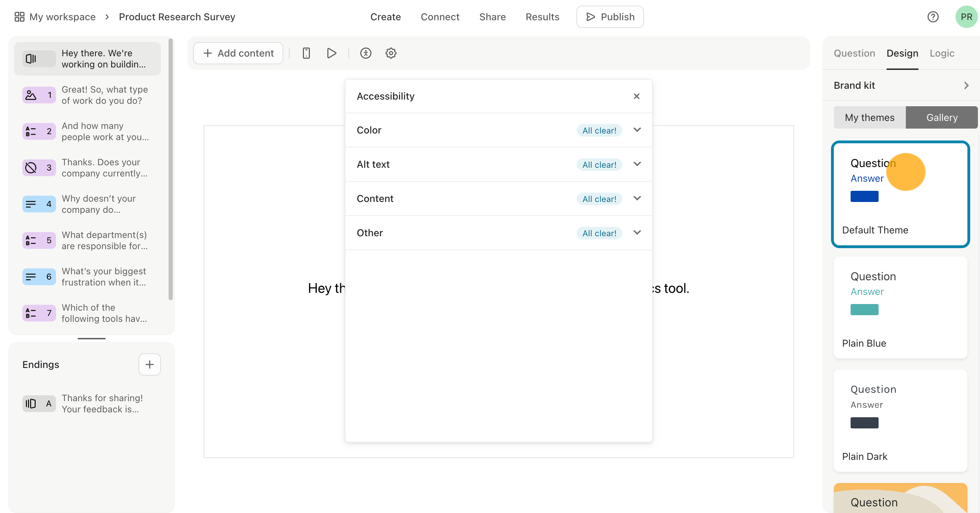Add a new ending with plus button
Viewport: 980px width, 513px height.
[x=149, y=364]
